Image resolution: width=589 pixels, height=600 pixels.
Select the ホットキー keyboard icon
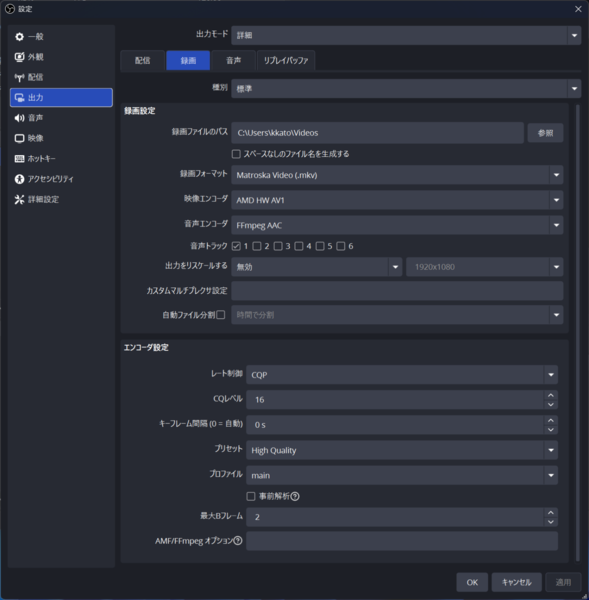(x=19, y=158)
